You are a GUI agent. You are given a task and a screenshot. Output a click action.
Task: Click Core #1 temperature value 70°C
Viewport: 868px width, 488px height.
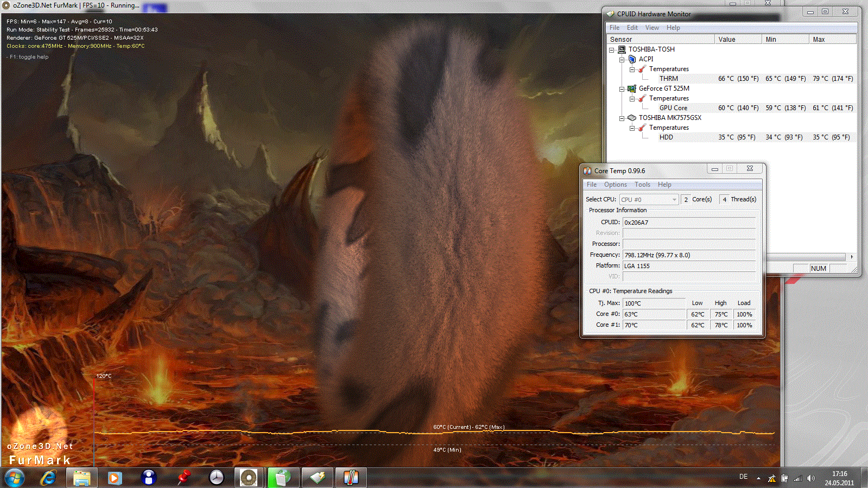tap(654, 325)
